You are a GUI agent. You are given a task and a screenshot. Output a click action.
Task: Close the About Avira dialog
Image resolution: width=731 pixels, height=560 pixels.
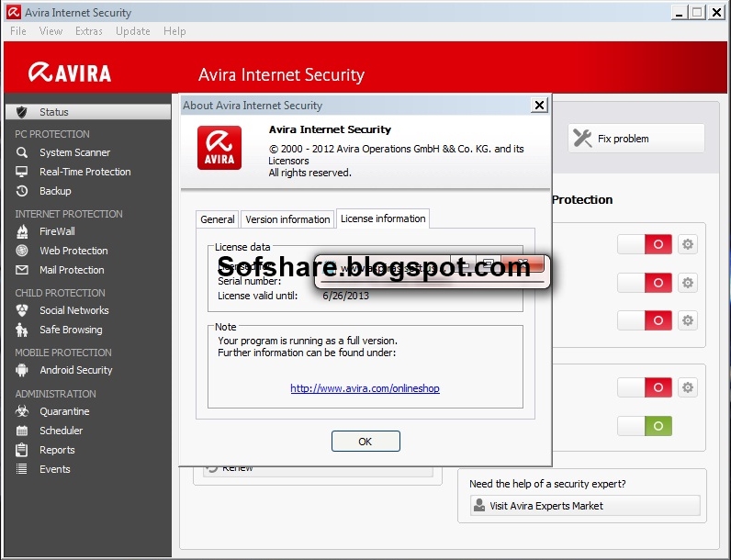coord(539,106)
